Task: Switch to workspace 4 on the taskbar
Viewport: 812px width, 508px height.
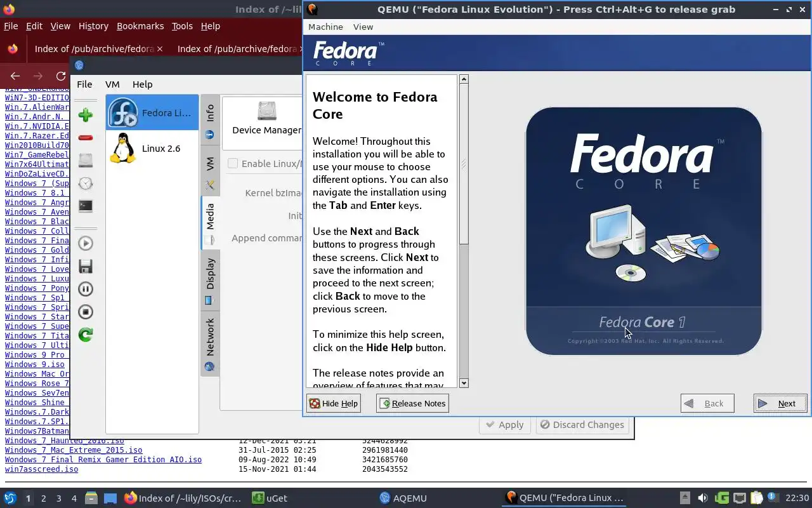Action: (74, 498)
